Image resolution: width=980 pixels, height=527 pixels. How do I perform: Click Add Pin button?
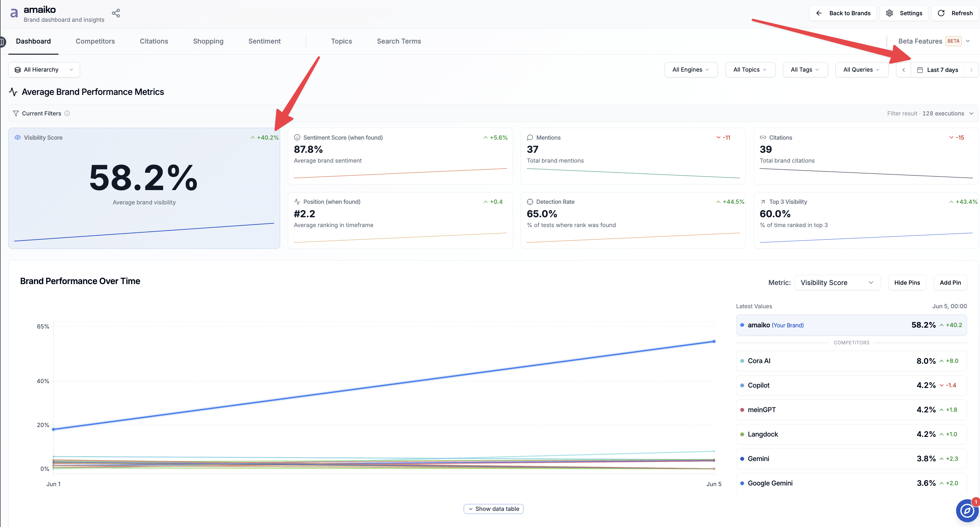pos(950,283)
